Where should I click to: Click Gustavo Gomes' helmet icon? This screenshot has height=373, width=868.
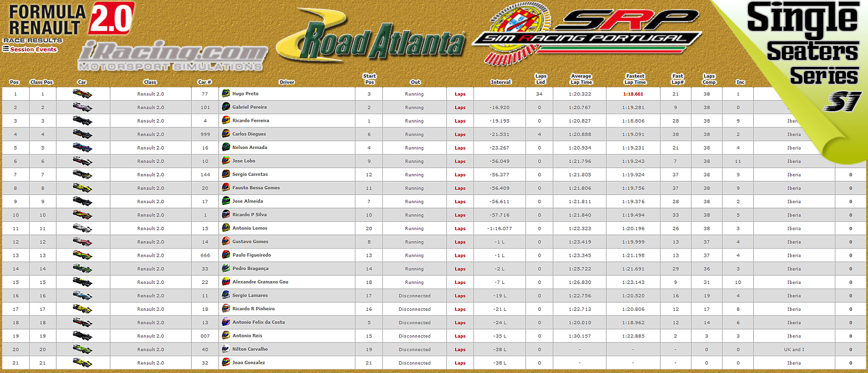226,241
